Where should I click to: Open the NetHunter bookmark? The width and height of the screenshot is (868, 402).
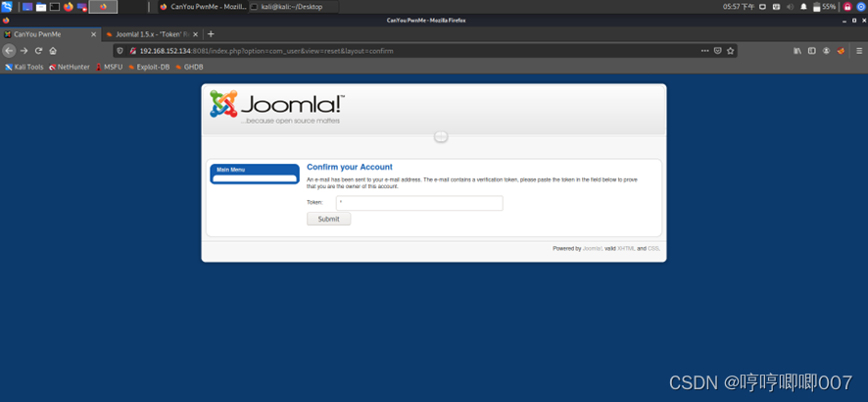(x=70, y=67)
